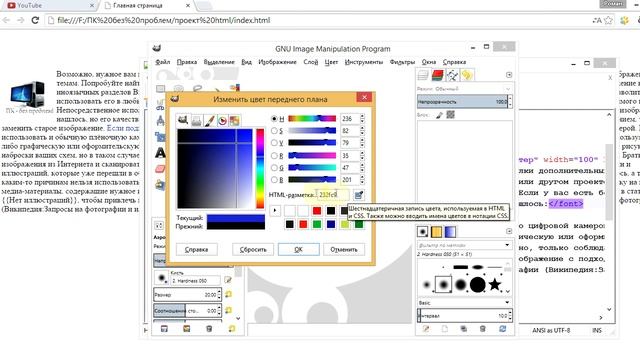Click the arrow button to add color to history
Image resolution: width=640 pixels, height=360 pixels.
pyautogui.click(x=275, y=211)
